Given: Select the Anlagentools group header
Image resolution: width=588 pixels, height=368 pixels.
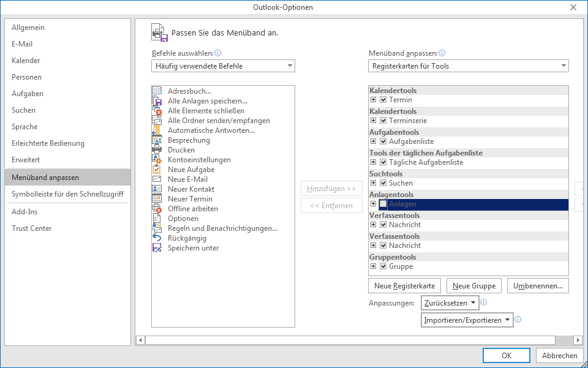Looking at the screenshot, I should 469,195.
